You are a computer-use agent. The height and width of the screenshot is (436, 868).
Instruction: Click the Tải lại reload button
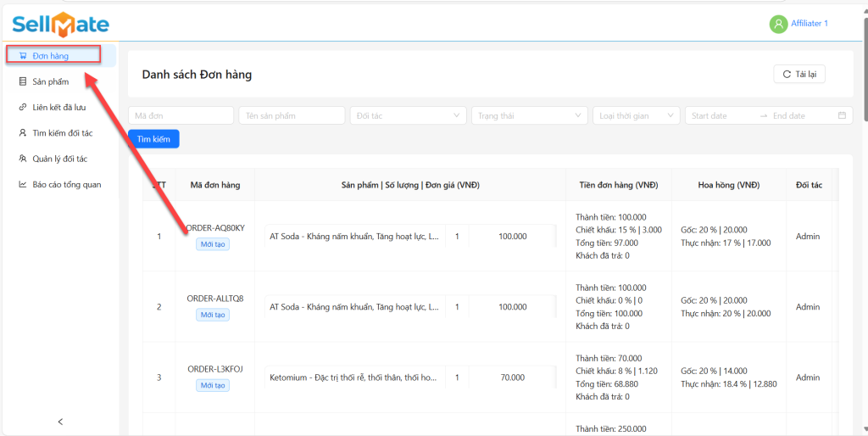click(799, 75)
